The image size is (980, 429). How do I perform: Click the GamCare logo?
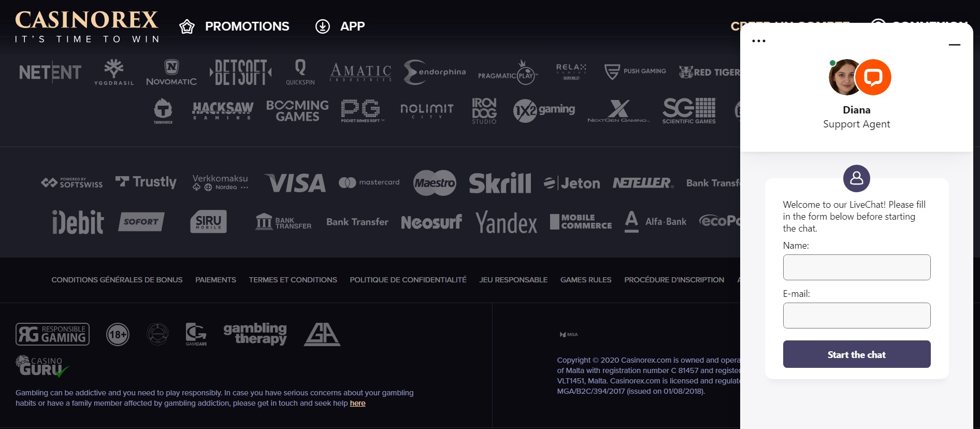196,334
